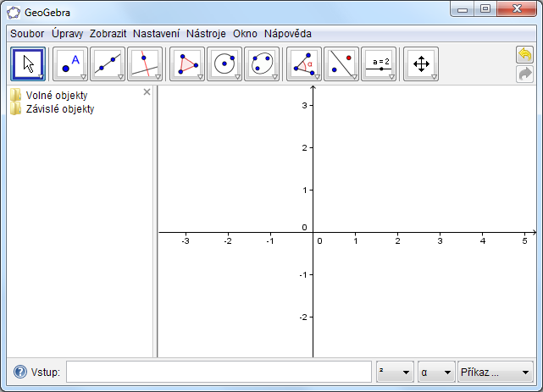Viewport: 543px width, 392px height.
Task: Expand the Polygon tool dropdown triangle
Action: pyautogui.click(x=200, y=77)
